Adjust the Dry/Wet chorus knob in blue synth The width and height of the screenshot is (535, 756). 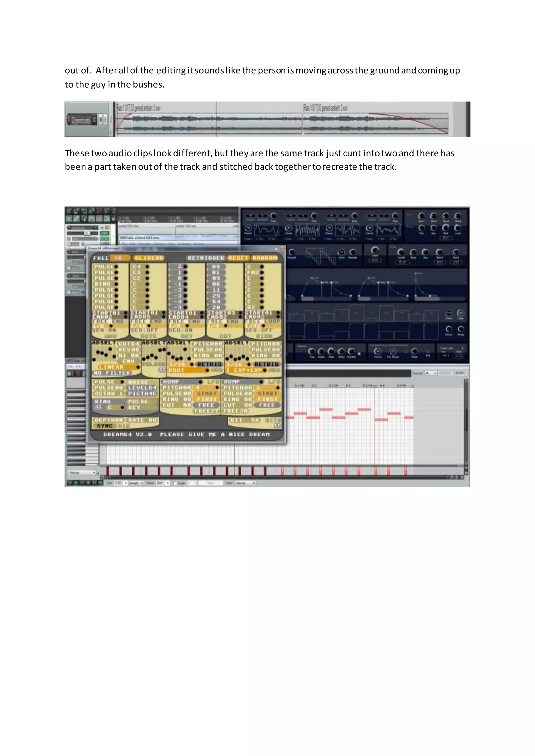tap(352, 351)
